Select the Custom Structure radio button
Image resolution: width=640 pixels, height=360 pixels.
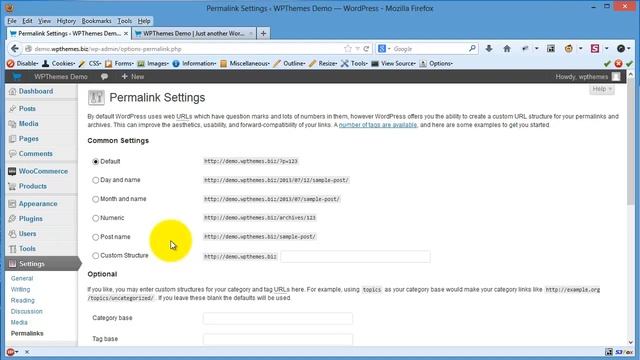click(96, 256)
